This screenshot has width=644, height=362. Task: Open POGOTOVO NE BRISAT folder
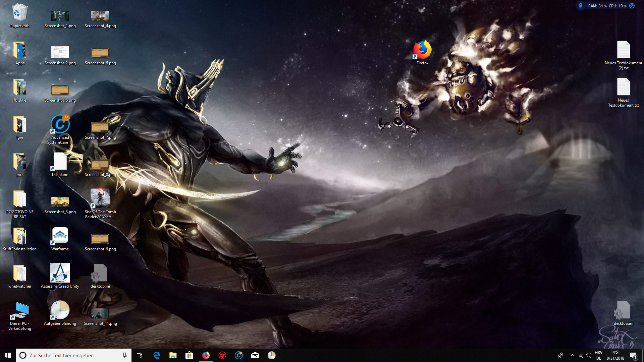[20, 204]
